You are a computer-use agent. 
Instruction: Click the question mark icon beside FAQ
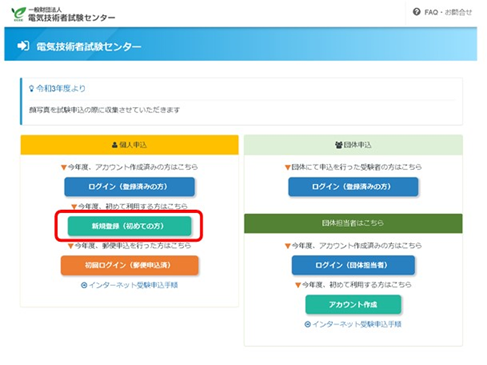[416, 12]
